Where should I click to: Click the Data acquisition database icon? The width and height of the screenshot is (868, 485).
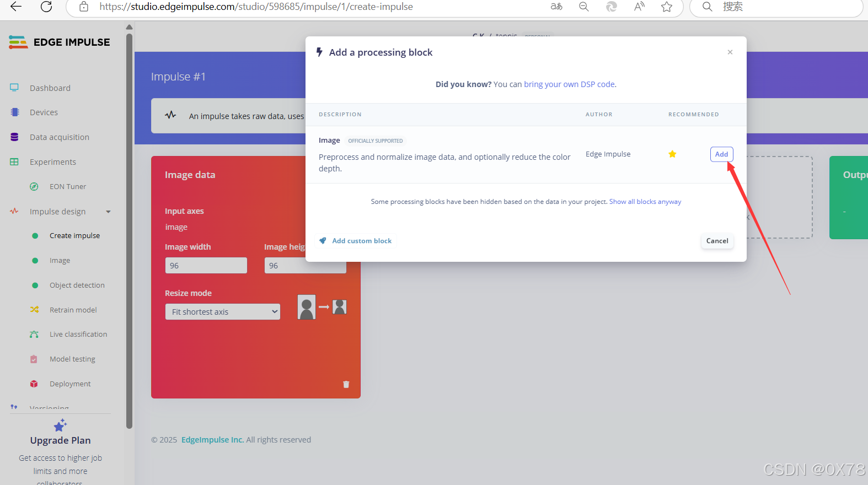point(14,137)
